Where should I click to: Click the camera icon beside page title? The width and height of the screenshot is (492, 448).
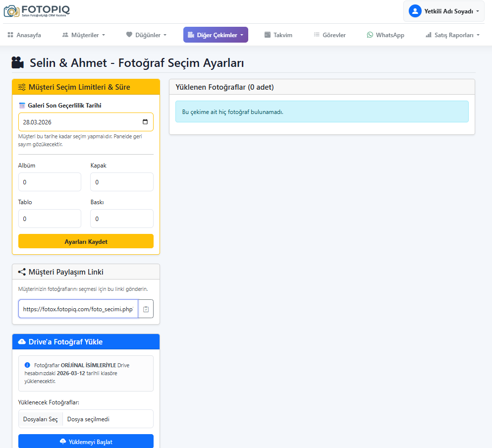pos(18,63)
